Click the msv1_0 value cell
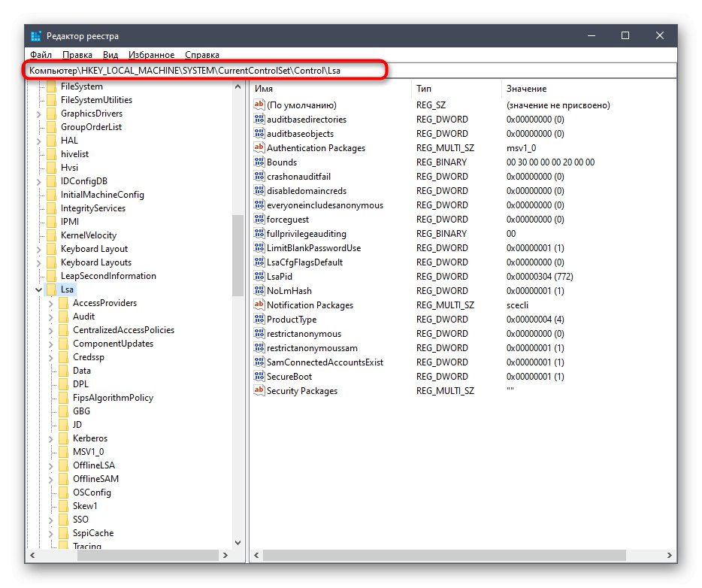 click(x=521, y=148)
